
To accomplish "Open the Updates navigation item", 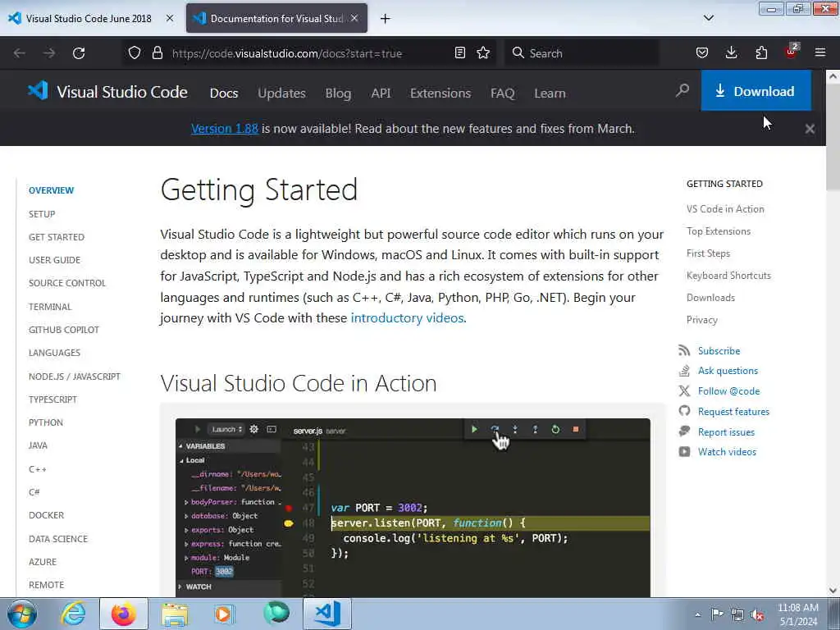I will tap(281, 94).
